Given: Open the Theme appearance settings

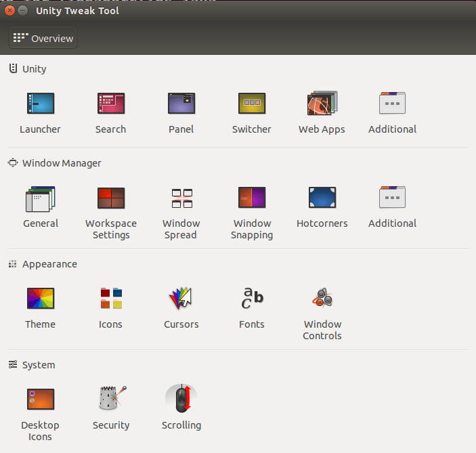Looking at the screenshot, I should (40, 299).
